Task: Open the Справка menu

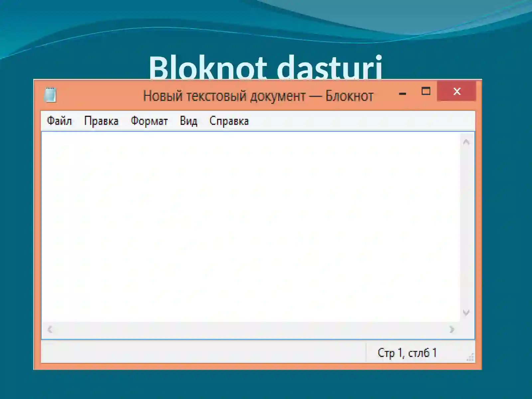Action: (229, 121)
